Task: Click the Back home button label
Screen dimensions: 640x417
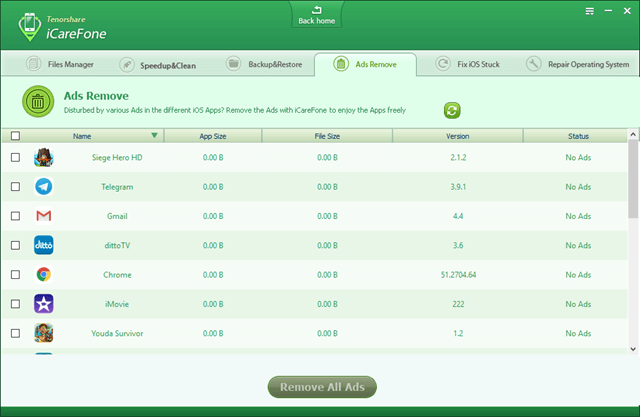Action: tap(317, 21)
